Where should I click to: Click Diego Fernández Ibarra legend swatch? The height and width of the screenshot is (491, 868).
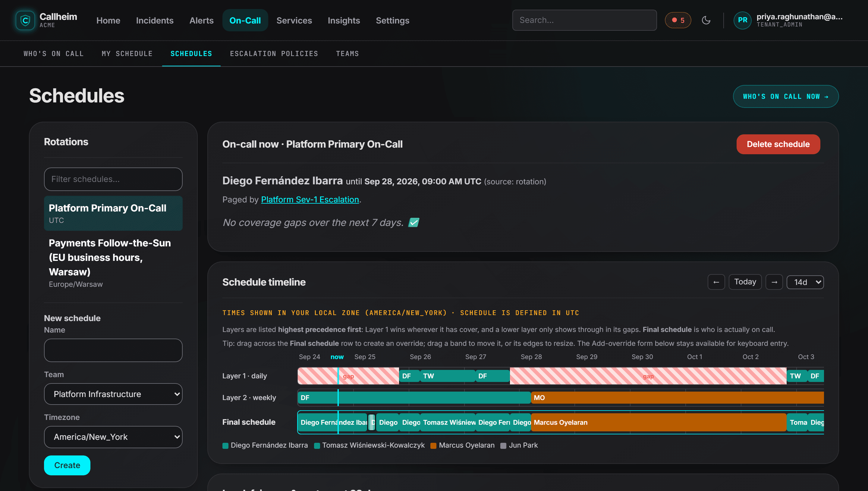[x=225, y=446]
